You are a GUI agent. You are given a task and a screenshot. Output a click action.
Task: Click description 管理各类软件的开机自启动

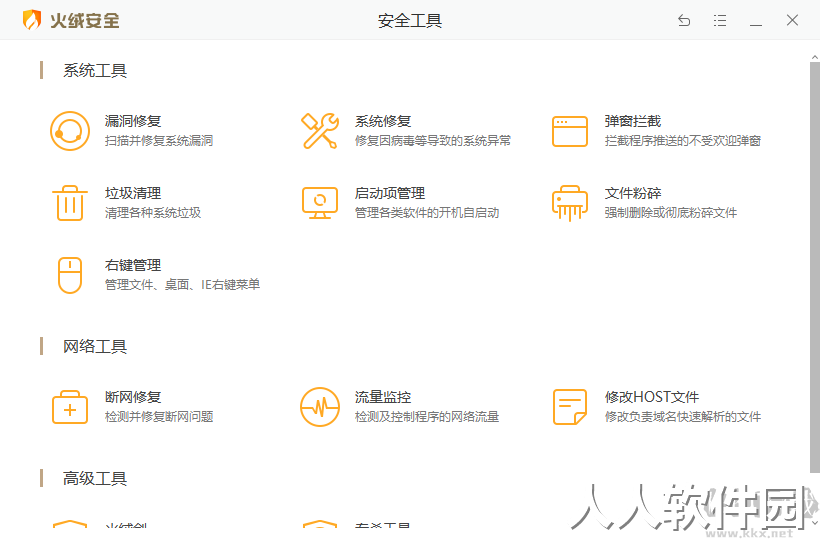pyautogui.click(x=427, y=213)
